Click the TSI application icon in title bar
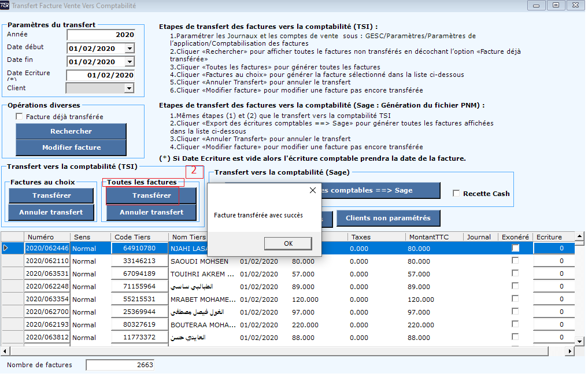 click(x=5, y=5)
